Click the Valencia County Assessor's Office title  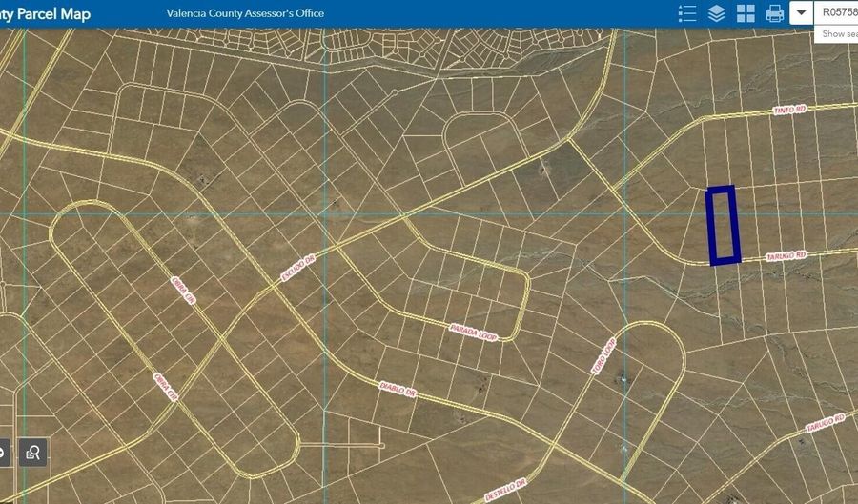(245, 13)
